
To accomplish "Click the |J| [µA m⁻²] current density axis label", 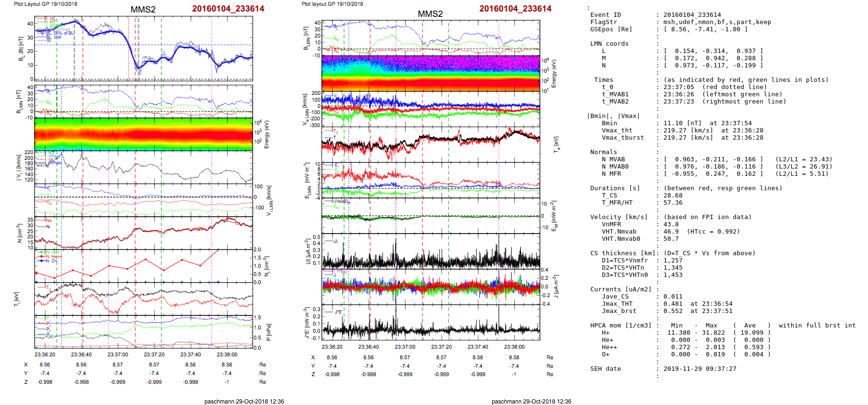I will coord(306,251).
